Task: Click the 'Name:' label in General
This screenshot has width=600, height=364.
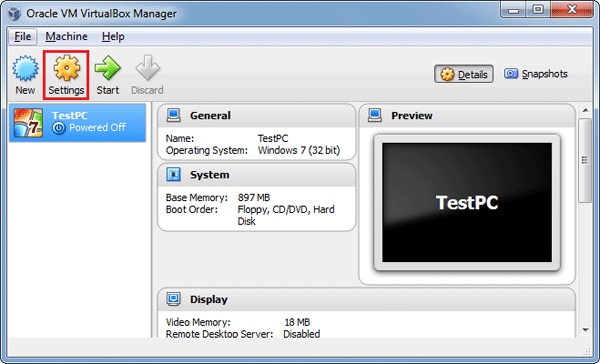Action: (x=179, y=138)
